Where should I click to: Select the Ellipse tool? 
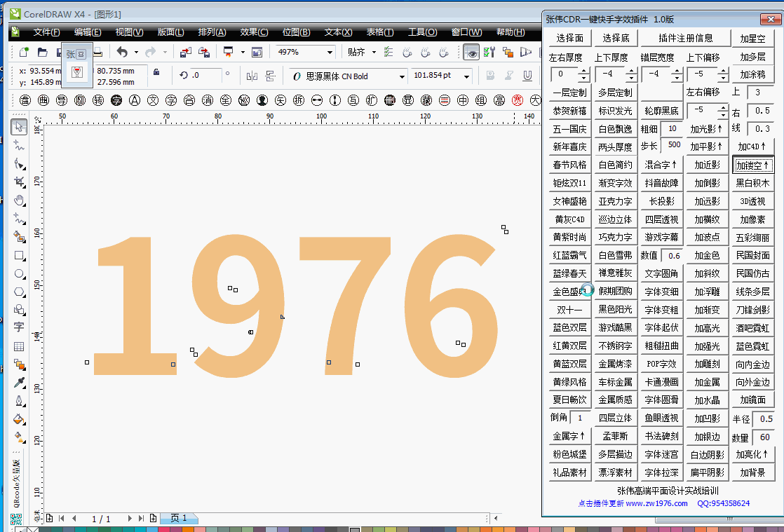pyautogui.click(x=19, y=274)
